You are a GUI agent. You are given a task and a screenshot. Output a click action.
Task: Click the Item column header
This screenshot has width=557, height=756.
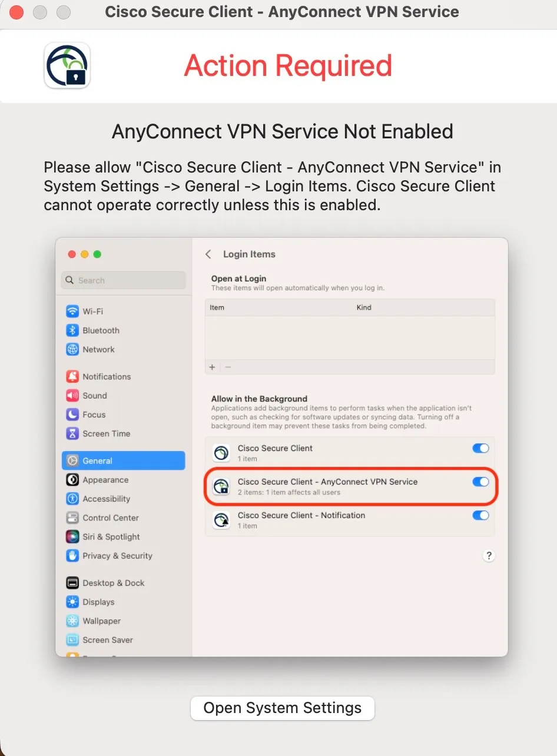click(x=217, y=307)
